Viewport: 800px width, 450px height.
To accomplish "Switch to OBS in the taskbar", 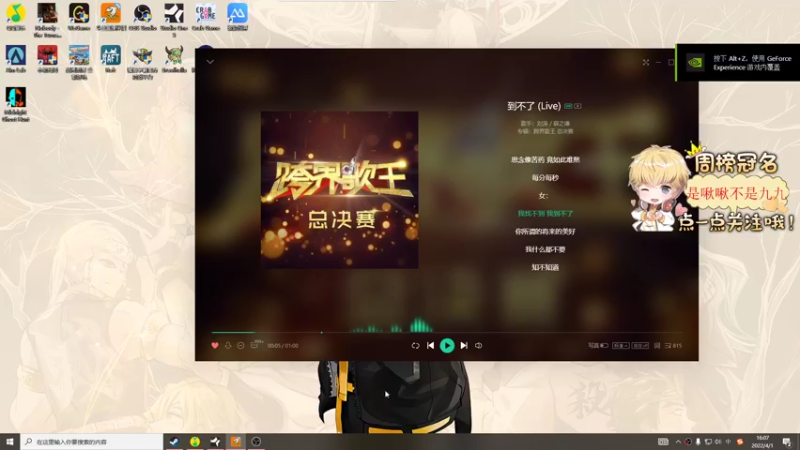I will tap(256, 441).
